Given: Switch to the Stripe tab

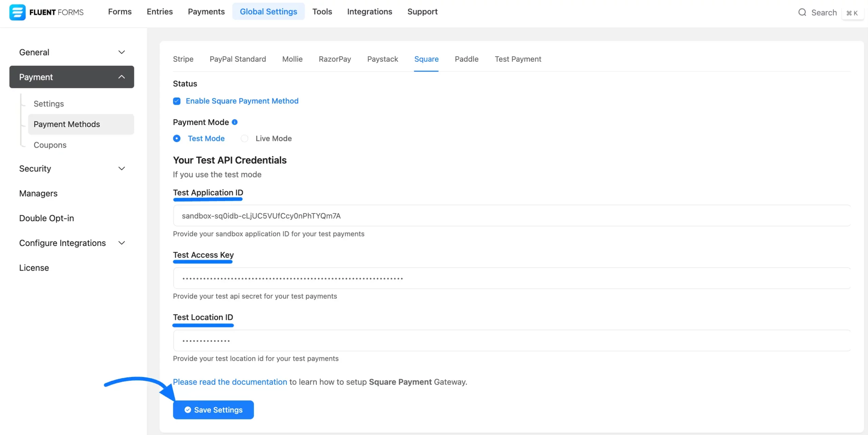Looking at the screenshot, I should (x=183, y=59).
